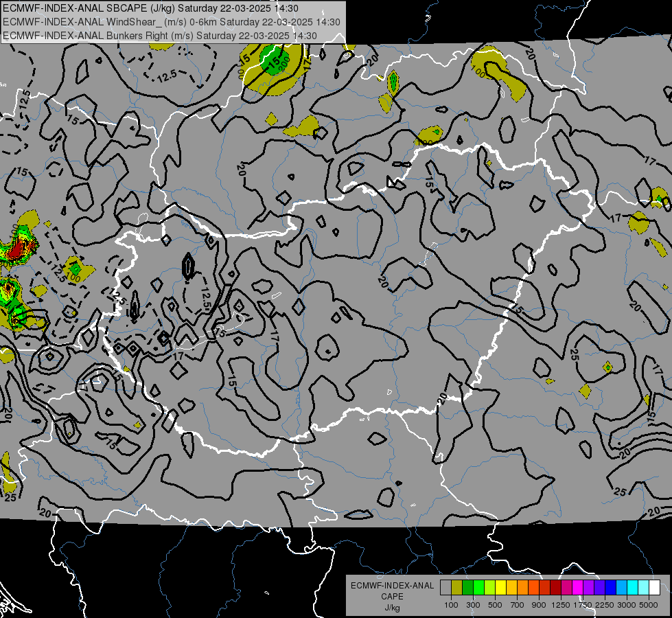Image resolution: width=672 pixels, height=618 pixels.
Task: Click the J/kg unit label in the legend
Action: tap(393, 608)
